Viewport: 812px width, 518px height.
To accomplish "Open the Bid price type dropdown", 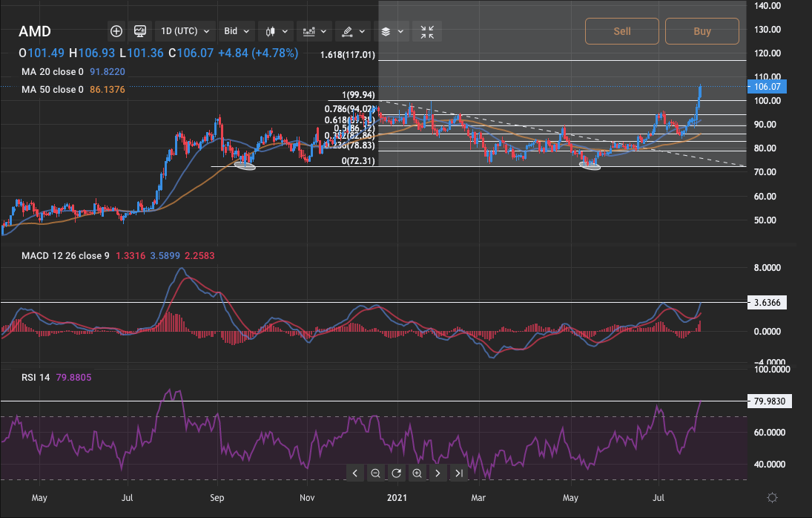I will (x=237, y=31).
